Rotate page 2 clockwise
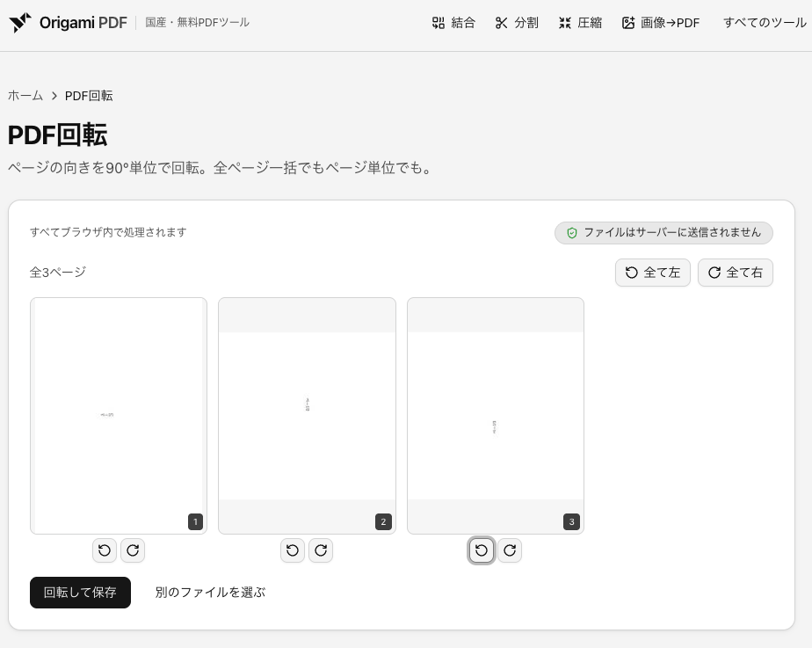The height and width of the screenshot is (648, 812). pyautogui.click(x=321, y=550)
